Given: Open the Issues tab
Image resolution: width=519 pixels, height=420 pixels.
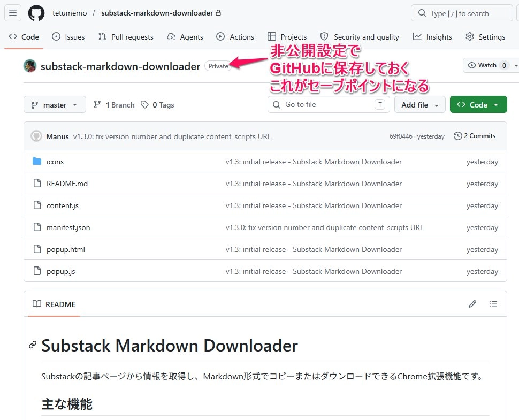Looking at the screenshot, I should coord(68,37).
